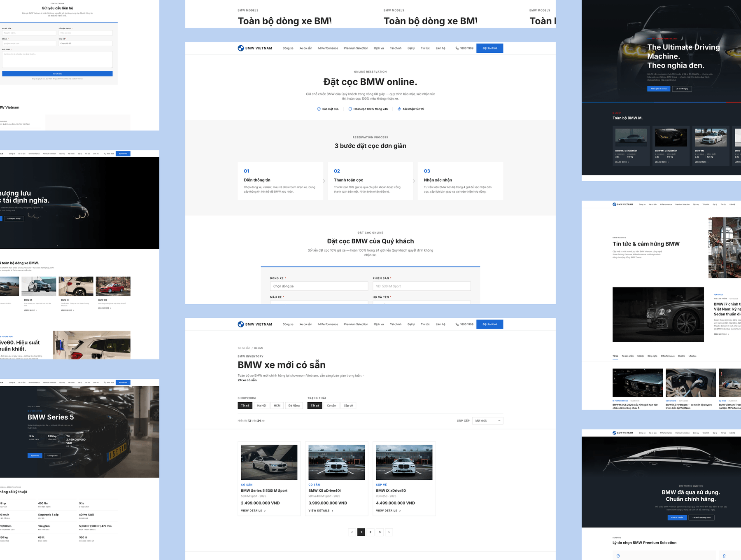Click the 01 Điền thông tin step card
Screen dimensions: 741x560
(280, 181)
